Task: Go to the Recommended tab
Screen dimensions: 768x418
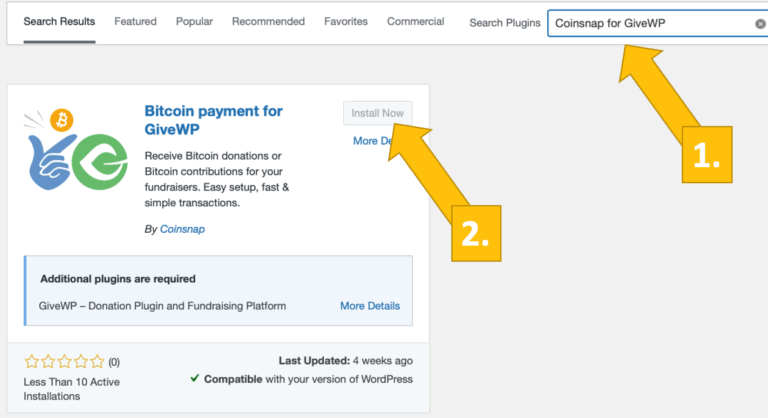Action: click(x=268, y=21)
